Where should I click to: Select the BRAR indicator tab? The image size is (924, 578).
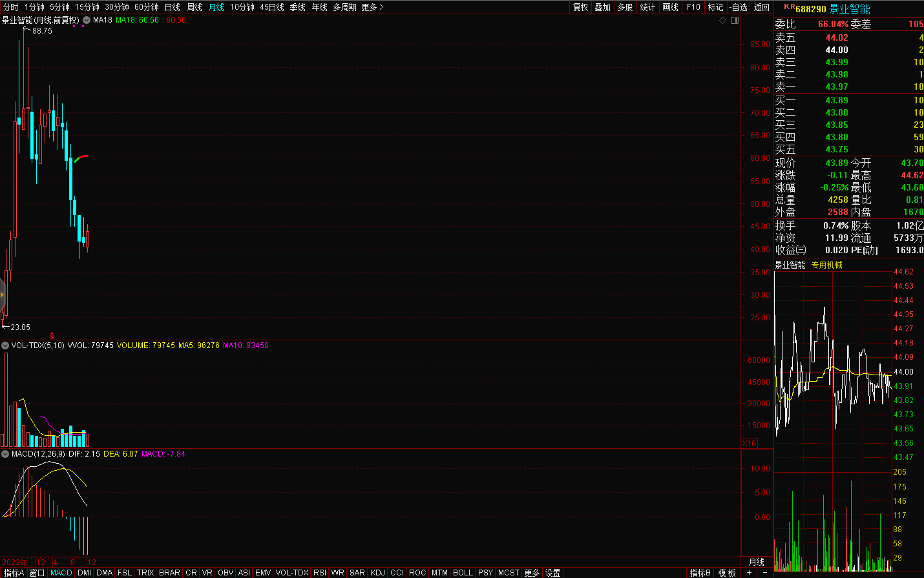(169, 573)
